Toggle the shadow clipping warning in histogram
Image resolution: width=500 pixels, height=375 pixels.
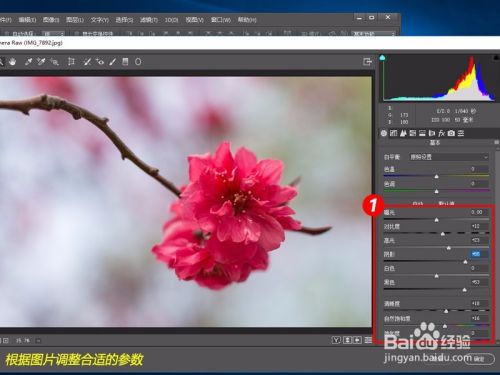click(x=382, y=58)
